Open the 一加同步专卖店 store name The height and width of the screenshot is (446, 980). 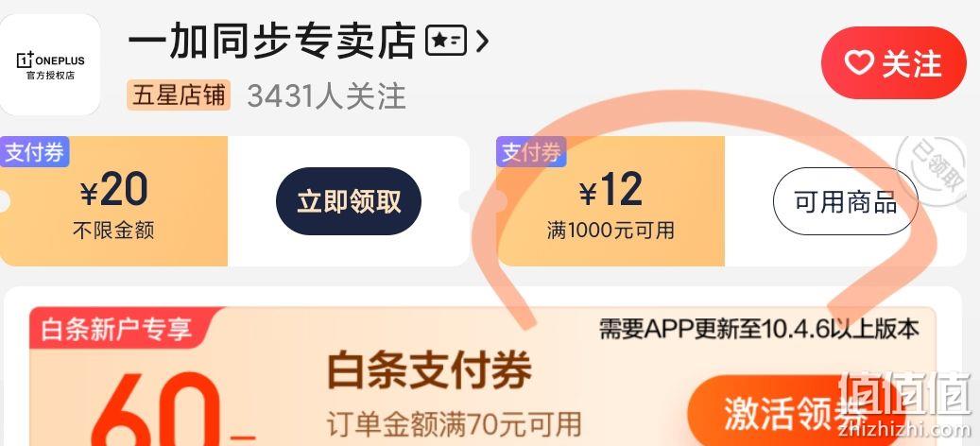[272, 42]
